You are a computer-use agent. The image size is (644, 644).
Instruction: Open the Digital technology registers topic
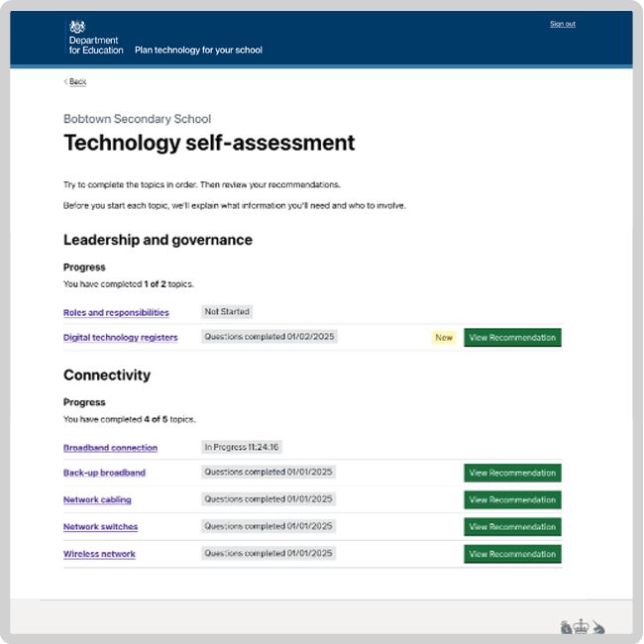click(121, 338)
